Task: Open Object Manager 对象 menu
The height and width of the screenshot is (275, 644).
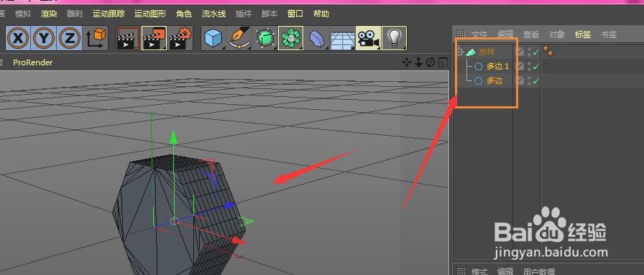Action: [x=557, y=34]
